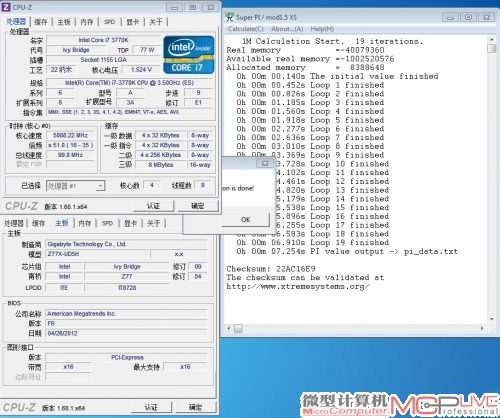Viewport: 500px width, 418px height.
Task: Click the Gigabyte Technology Co., Ltd. manufacturer field
Action: pyautogui.click(x=126, y=244)
